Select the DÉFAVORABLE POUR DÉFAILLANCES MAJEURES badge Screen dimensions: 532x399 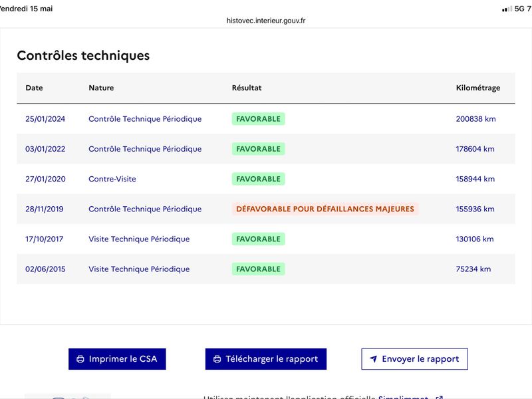pyautogui.click(x=325, y=209)
